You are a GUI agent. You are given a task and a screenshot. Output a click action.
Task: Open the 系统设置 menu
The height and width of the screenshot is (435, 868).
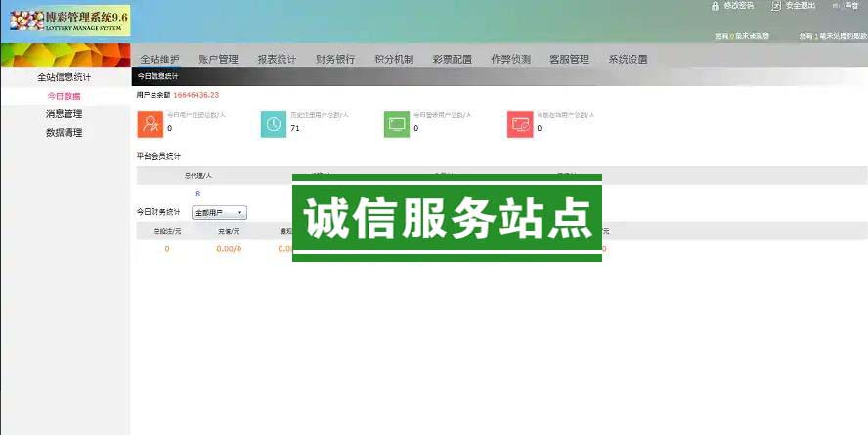pos(628,59)
